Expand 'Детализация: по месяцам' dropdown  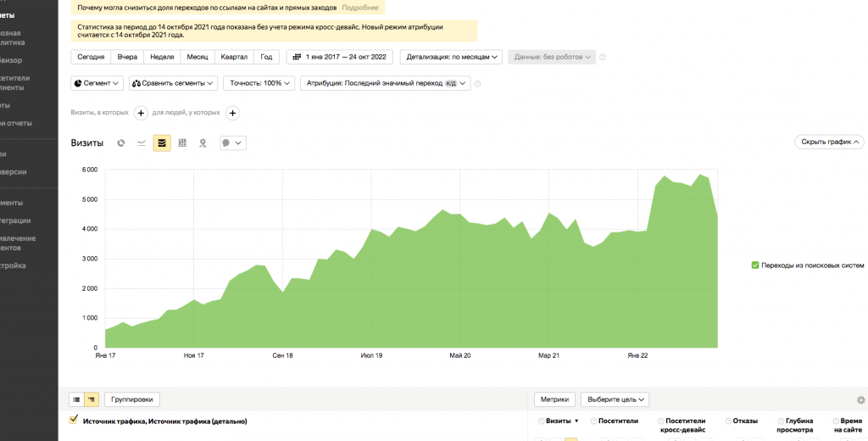451,57
